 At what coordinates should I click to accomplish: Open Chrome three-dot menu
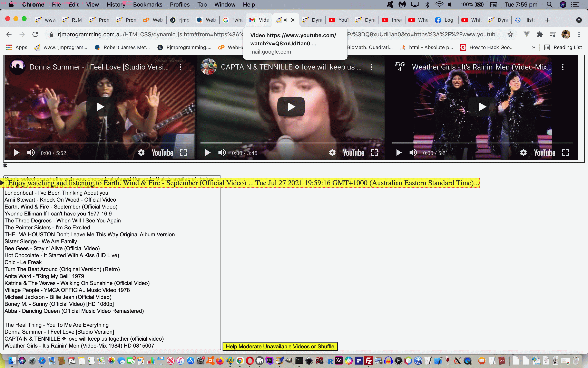pos(579,34)
